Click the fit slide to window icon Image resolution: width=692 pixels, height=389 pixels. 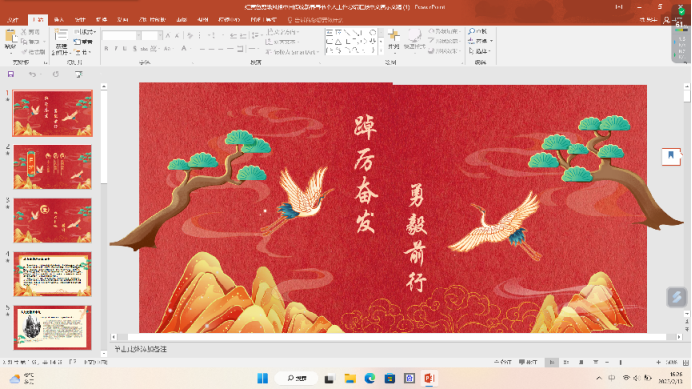tap(686, 363)
